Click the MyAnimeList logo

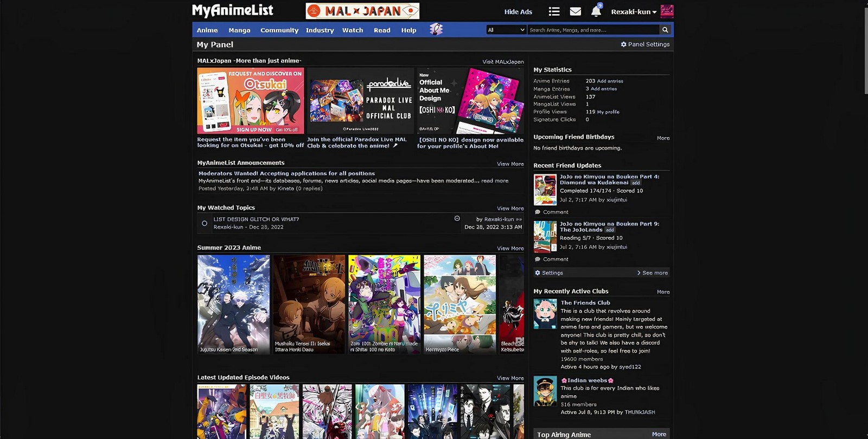tap(233, 10)
